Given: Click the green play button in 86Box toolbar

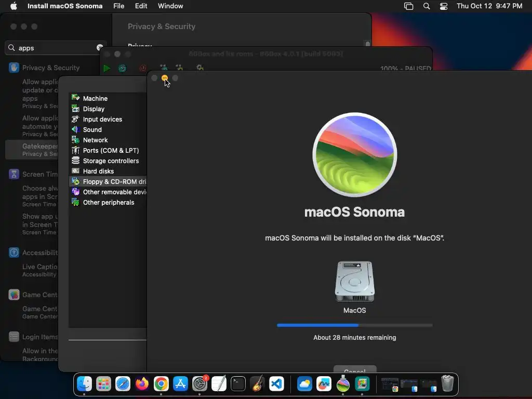Looking at the screenshot, I should pos(107,68).
